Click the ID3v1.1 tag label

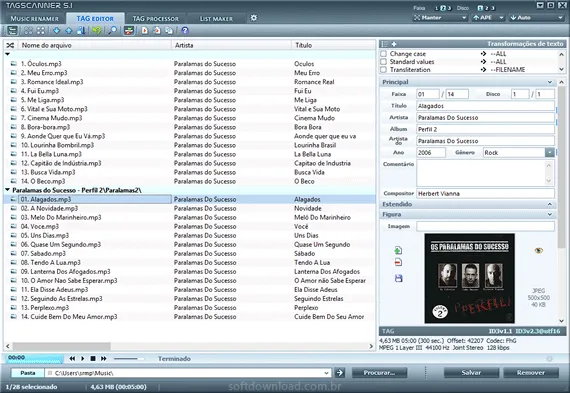coord(500,331)
